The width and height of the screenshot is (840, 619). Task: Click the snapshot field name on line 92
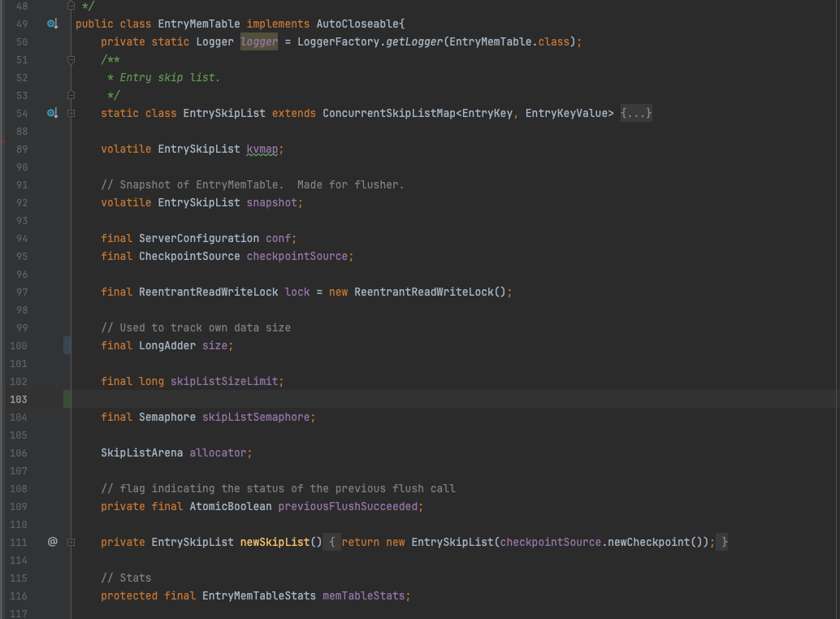pos(271,202)
